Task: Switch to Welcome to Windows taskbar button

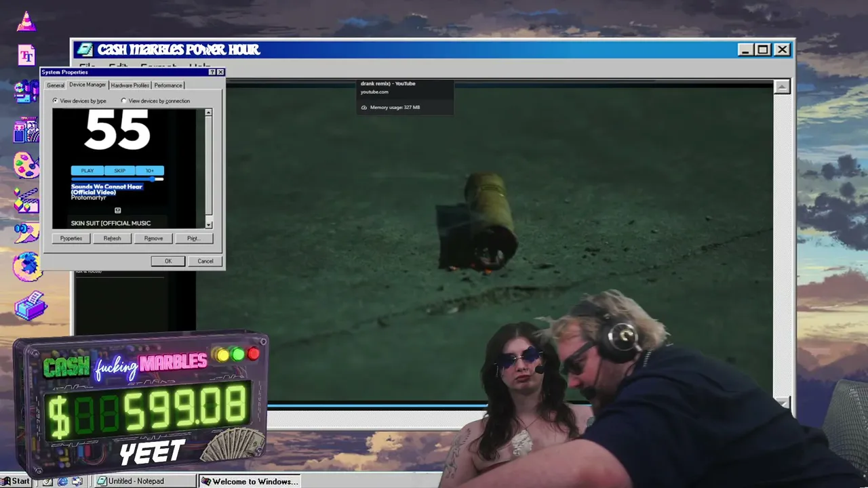Action: [251, 481]
